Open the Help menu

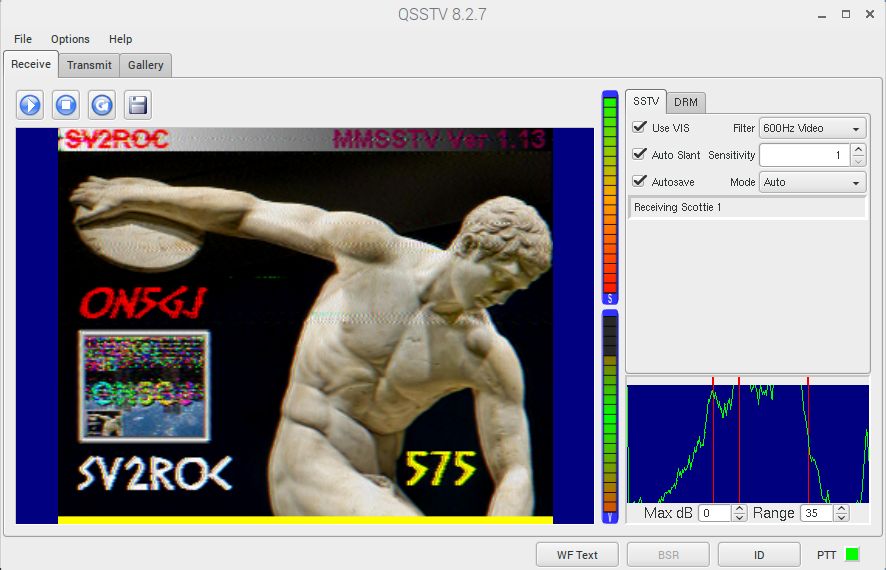(120, 39)
